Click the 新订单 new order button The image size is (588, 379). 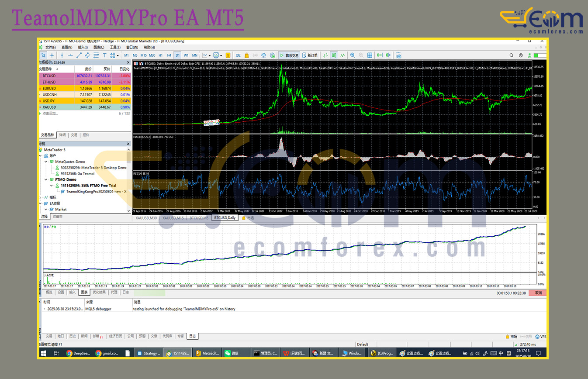[x=309, y=55]
